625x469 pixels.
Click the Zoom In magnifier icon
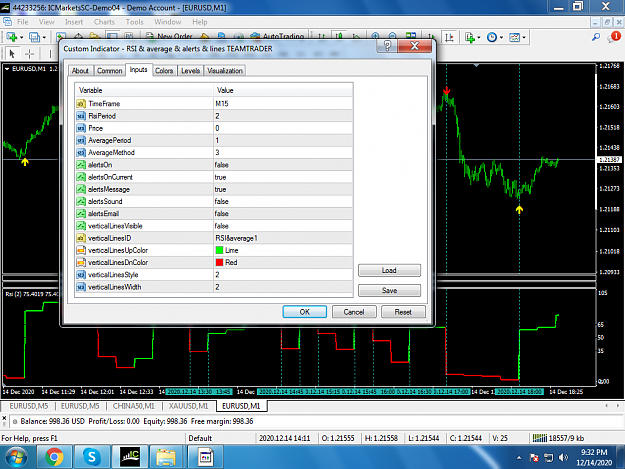coord(375,37)
